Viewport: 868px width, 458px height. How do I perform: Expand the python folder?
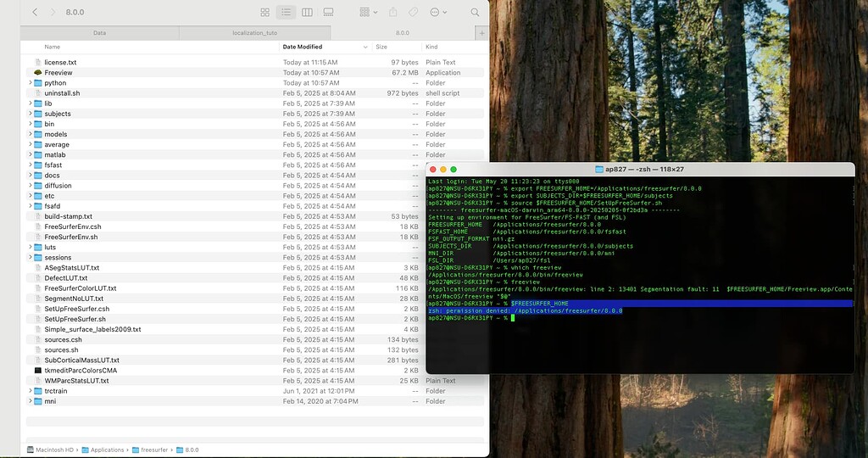click(31, 83)
